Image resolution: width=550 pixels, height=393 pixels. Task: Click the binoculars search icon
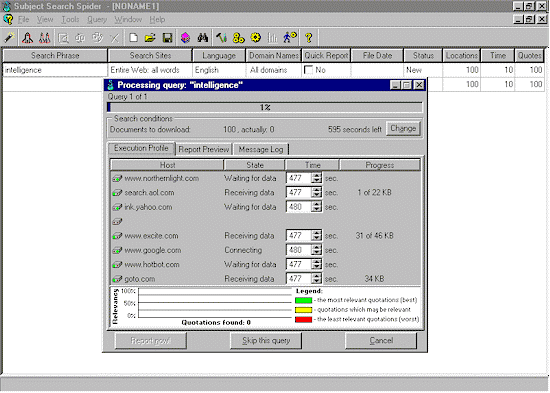tap(203, 38)
